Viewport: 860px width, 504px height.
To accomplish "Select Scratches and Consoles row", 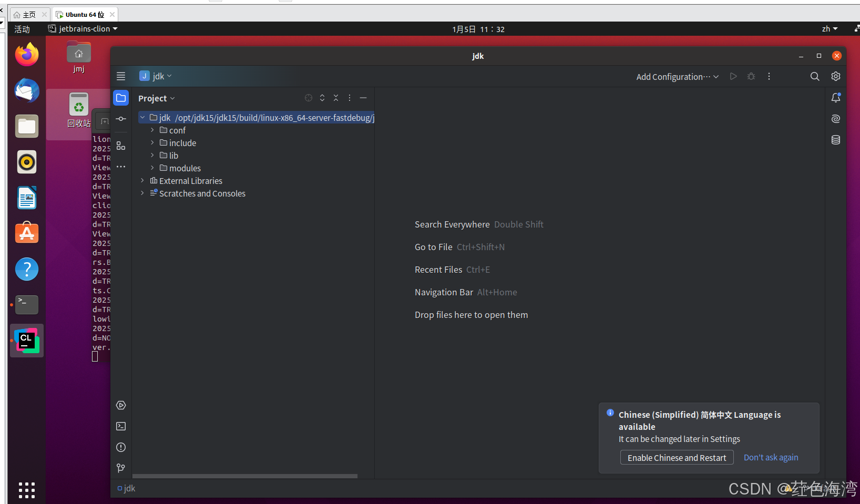I will point(253,193).
